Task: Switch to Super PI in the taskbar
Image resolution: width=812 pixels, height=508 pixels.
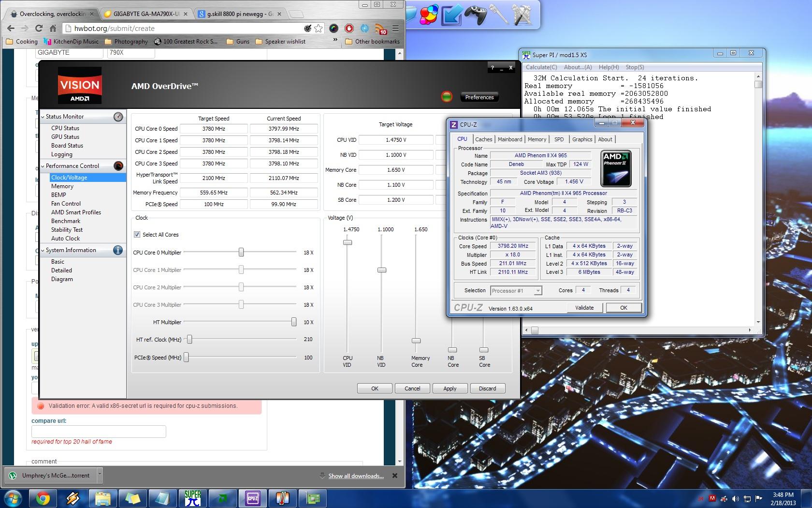Action: [x=192, y=498]
